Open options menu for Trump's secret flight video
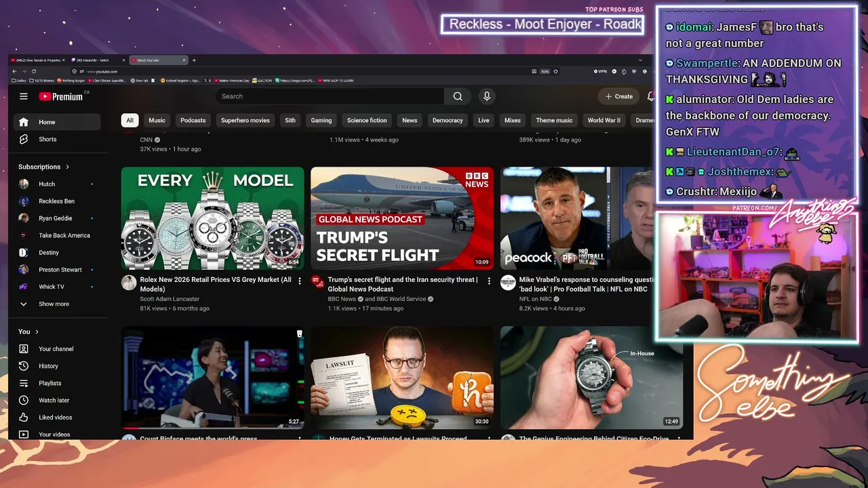 point(489,281)
